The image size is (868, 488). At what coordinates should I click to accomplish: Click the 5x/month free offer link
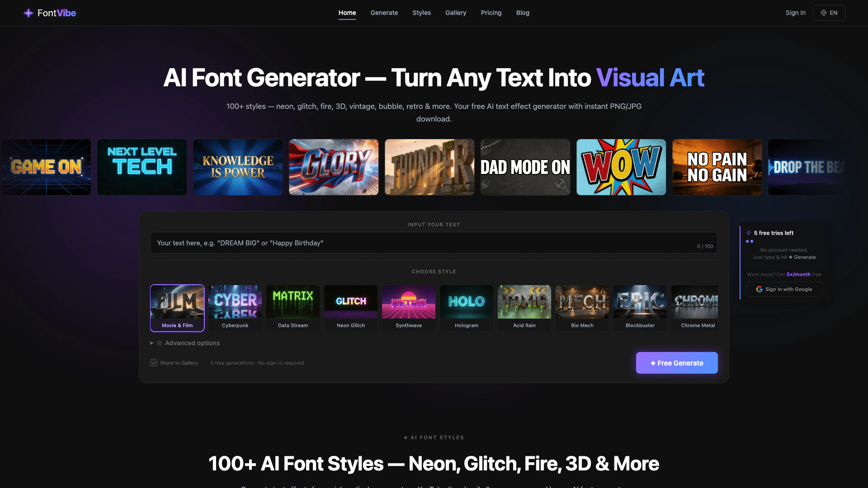(x=798, y=274)
